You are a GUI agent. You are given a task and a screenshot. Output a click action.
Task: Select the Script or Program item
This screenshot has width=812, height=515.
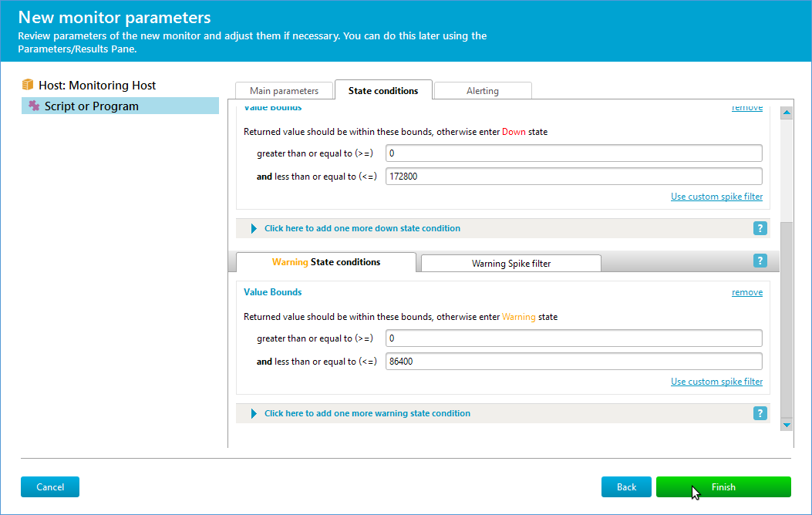point(120,106)
